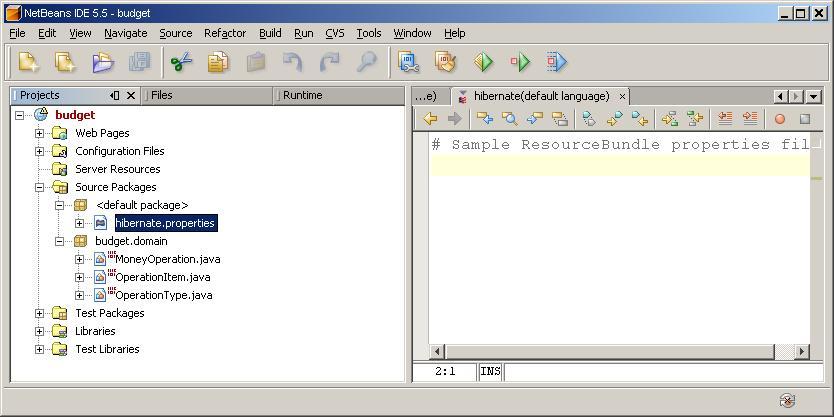Screen dimensions: 834x417
Task: Click Build Main Project wrench icon
Action: pos(408,62)
